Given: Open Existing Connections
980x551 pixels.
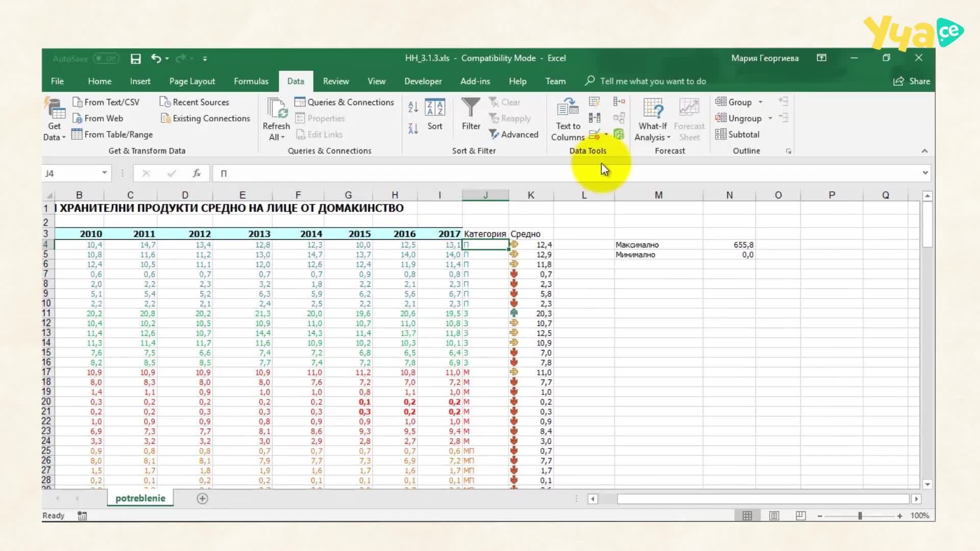Looking at the screenshot, I should pyautogui.click(x=205, y=118).
